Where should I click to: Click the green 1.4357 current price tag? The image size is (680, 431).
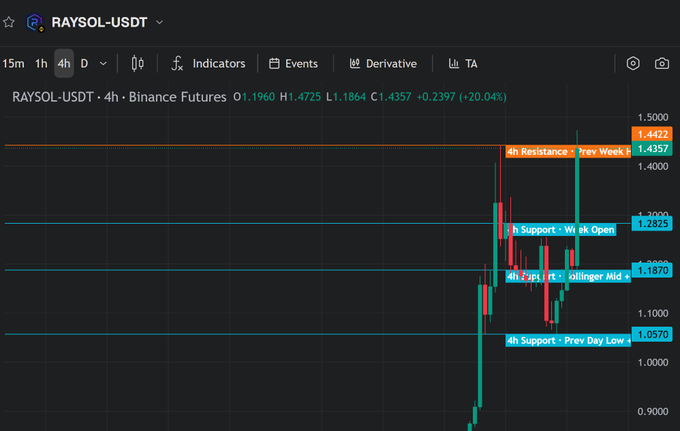652,149
